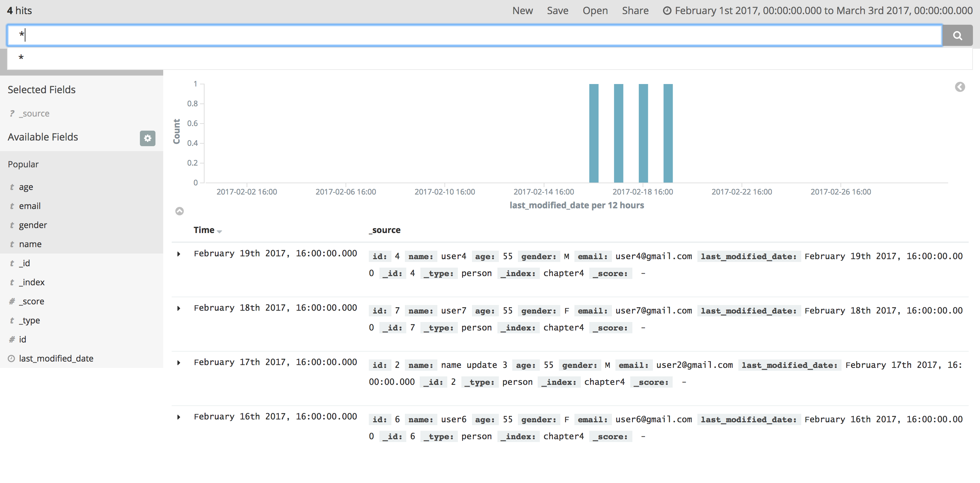Click the Popular section heading
This screenshot has height=483, width=980.
point(23,164)
